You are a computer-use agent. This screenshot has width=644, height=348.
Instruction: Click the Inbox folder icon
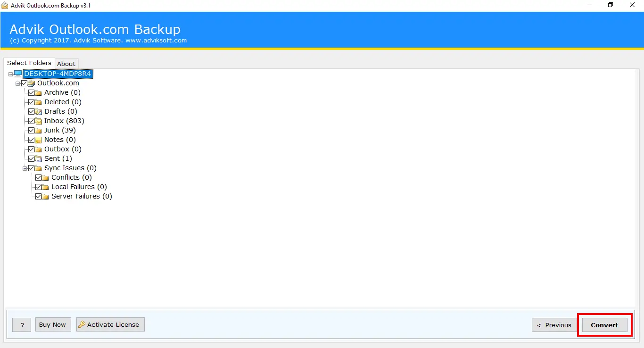point(39,121)
